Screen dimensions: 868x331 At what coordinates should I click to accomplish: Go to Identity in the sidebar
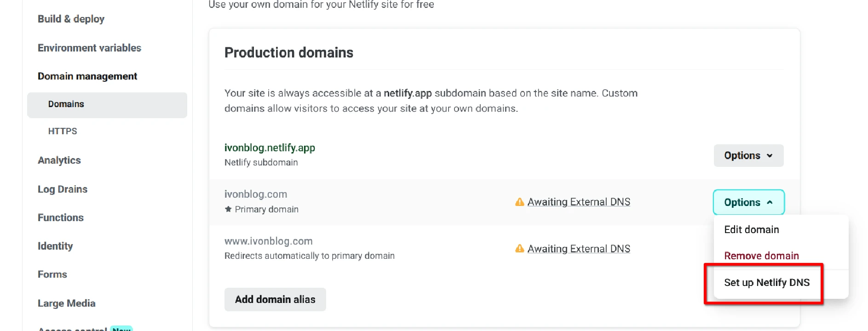tap(55, 246)
